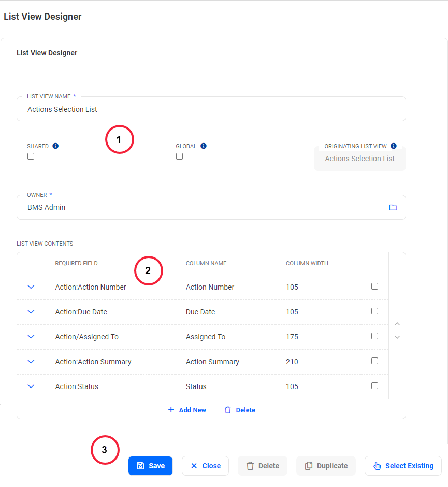448x487 pixels.
Task: Click the Select Existing button
Action: [403, 466]
